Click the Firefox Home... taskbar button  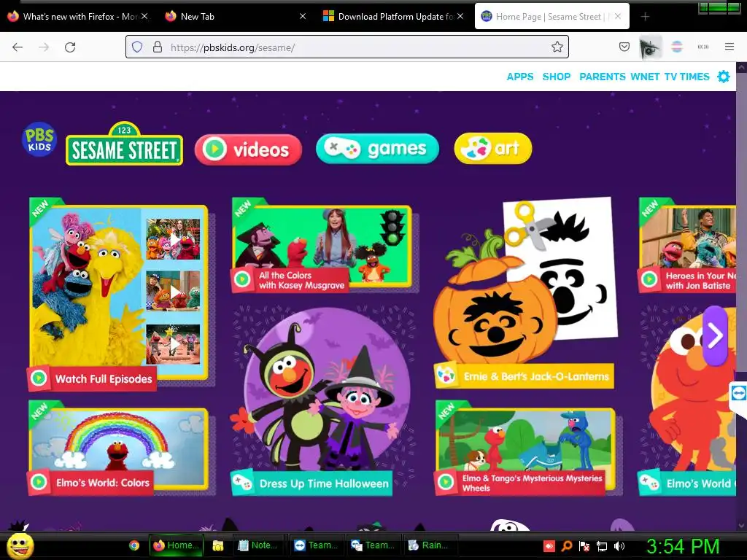pyautogui.click(x=177, y=545)
